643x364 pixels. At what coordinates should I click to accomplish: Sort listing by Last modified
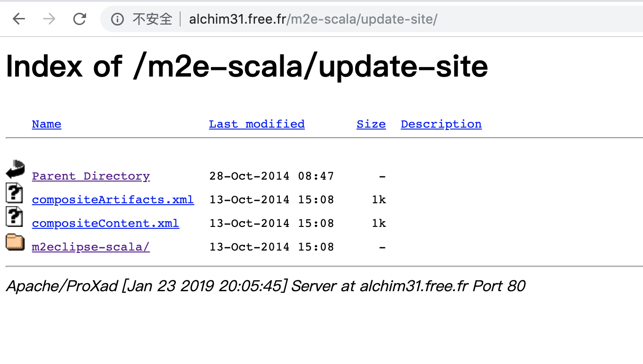(257, 124)
